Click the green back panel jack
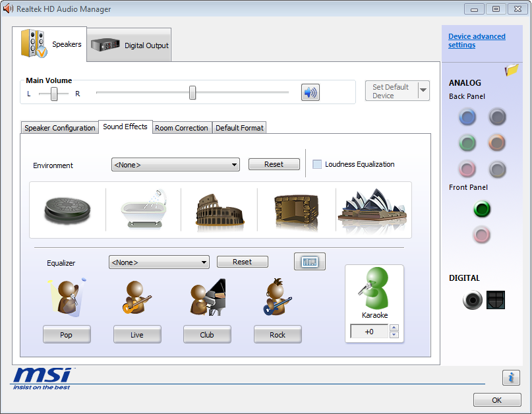This screenshot has height=414, width=532. 467,143
